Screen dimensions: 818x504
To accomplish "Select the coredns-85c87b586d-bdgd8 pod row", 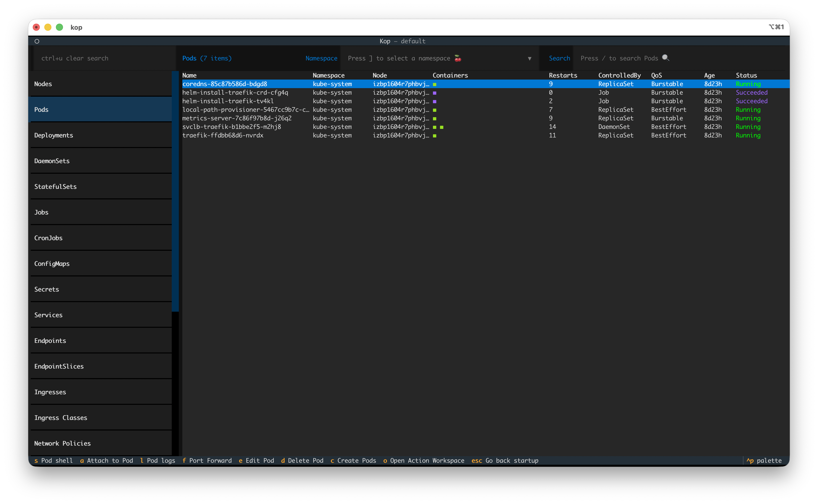I will [x=486, y=84].
